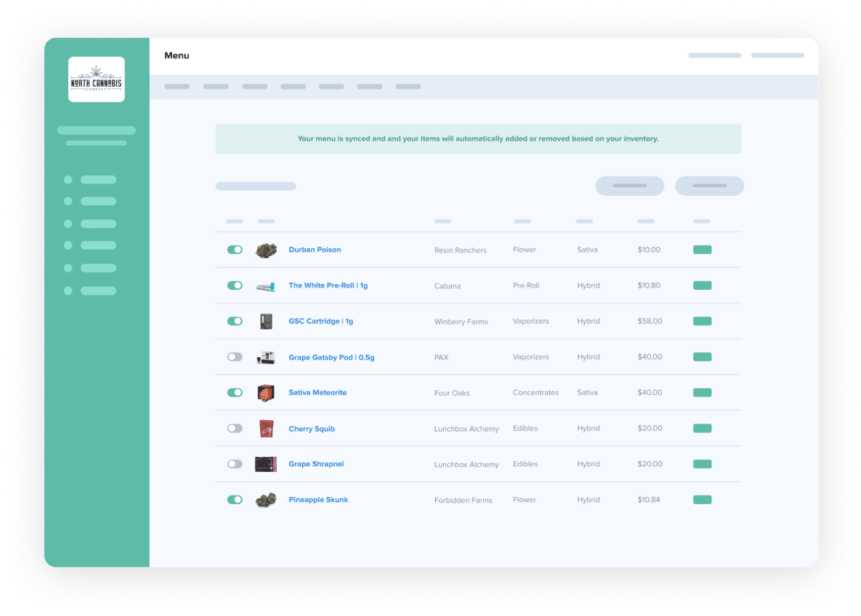Enable the Grape Gatsby Pod toggle
The width and height of the screenshot is (861, 616).
(x=234, y=357)
